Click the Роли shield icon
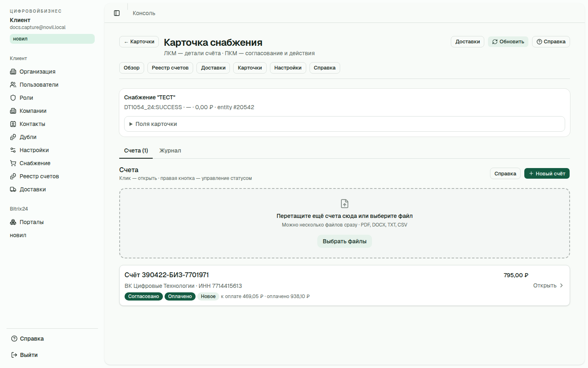588x368 pixels. tap(13, 98)
